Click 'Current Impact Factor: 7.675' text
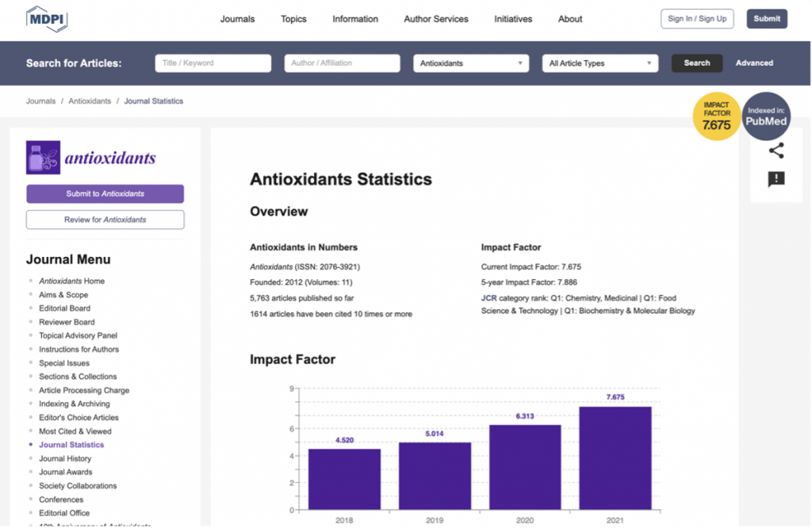 [x=530, y=267]
